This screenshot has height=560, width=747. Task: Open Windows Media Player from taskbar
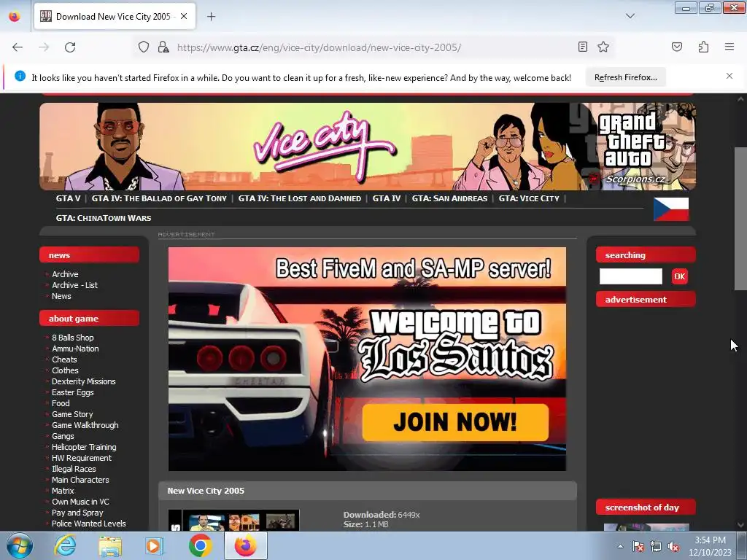click(155, 545)
